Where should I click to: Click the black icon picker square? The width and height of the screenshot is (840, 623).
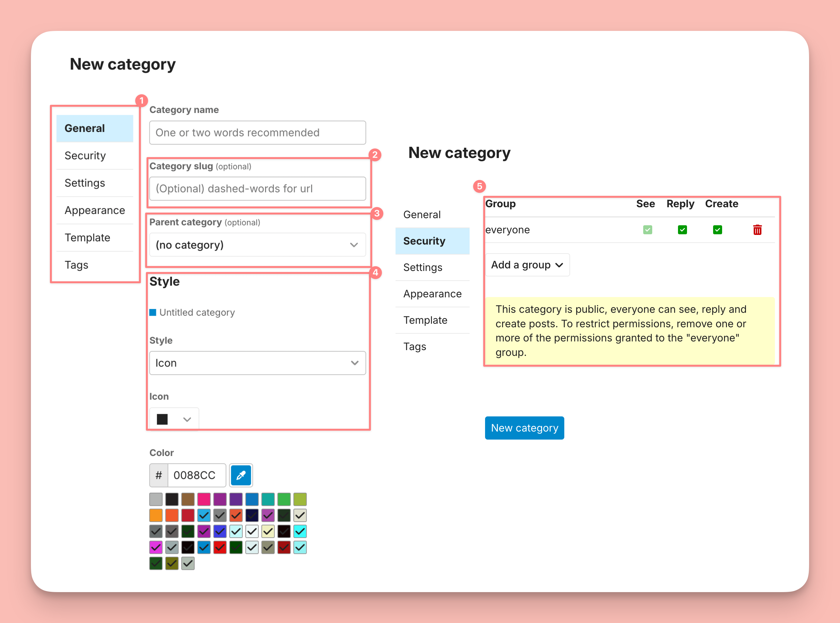pos(162,419)
